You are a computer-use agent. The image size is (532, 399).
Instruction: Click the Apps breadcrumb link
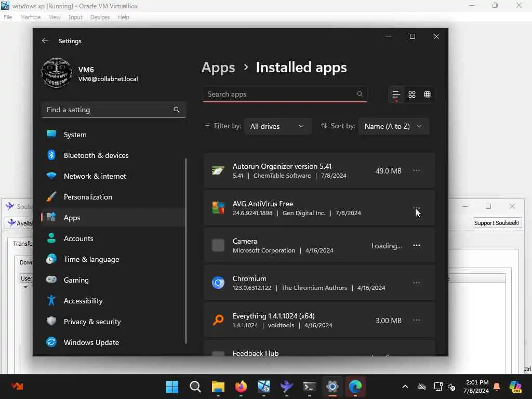tap(218, 68)
